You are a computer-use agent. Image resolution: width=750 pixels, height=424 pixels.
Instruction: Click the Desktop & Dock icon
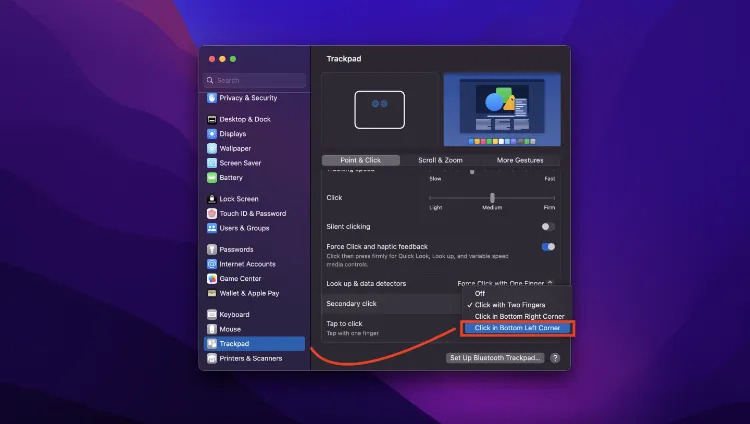coord(212,119)
